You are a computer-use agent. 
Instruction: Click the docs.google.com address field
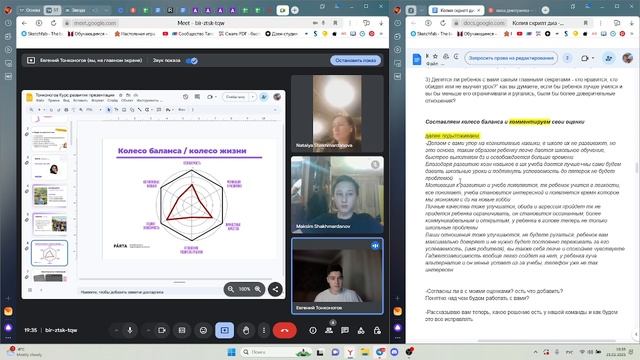click(x=484, y=23)
